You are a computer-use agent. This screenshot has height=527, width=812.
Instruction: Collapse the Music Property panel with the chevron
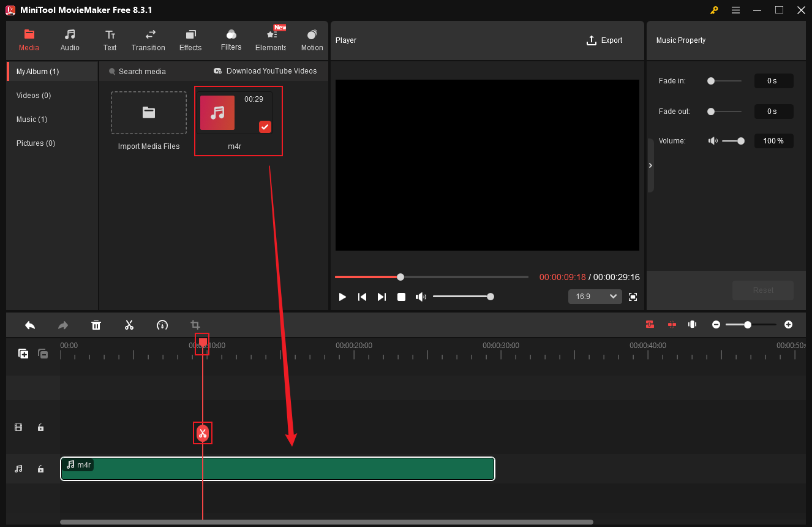pyautogui.click(x=650, y=165)
